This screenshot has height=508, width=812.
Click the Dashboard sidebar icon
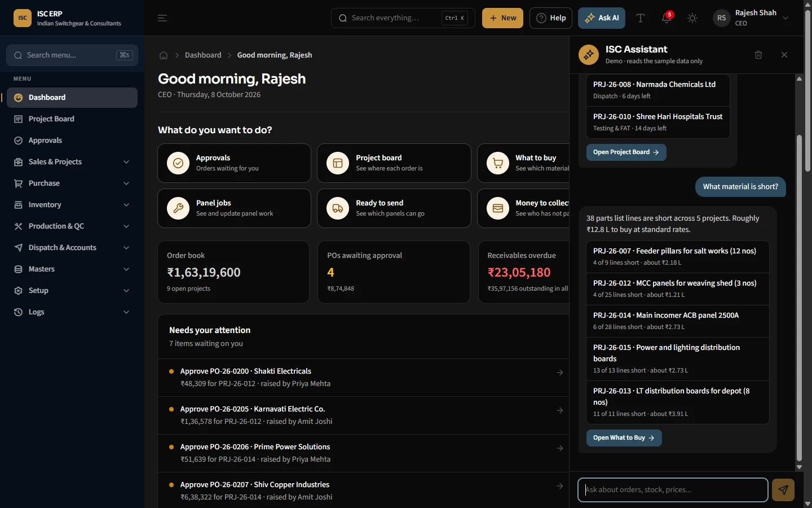(18, 98)
